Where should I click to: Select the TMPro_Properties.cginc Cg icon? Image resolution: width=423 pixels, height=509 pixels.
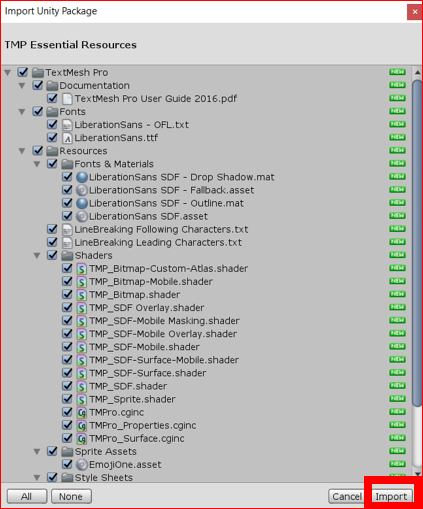pyautogui.click(x=82, y=425)
